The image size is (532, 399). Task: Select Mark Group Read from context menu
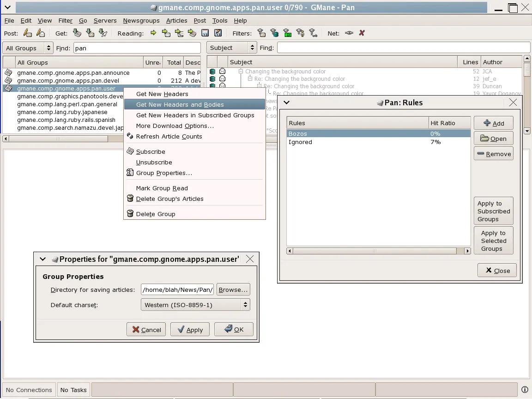tap(162, 188)
